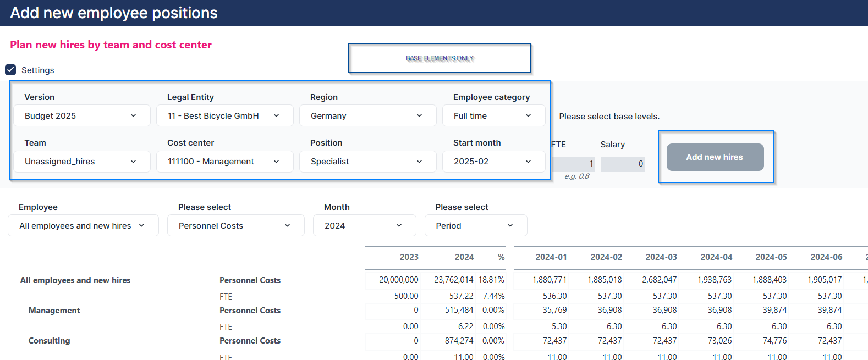868x360 pixels.
Task: Select the Management row in the table
Action: (x=54, y=311)
